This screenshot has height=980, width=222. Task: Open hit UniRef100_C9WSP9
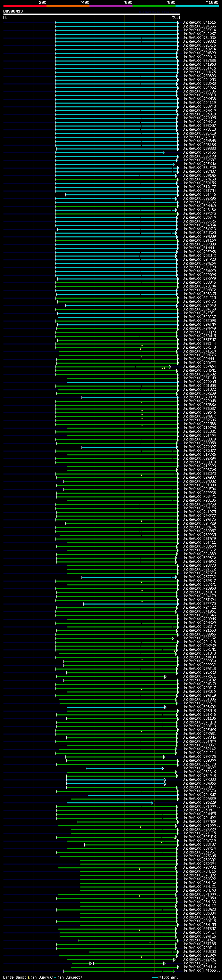(x=199, y=53)
